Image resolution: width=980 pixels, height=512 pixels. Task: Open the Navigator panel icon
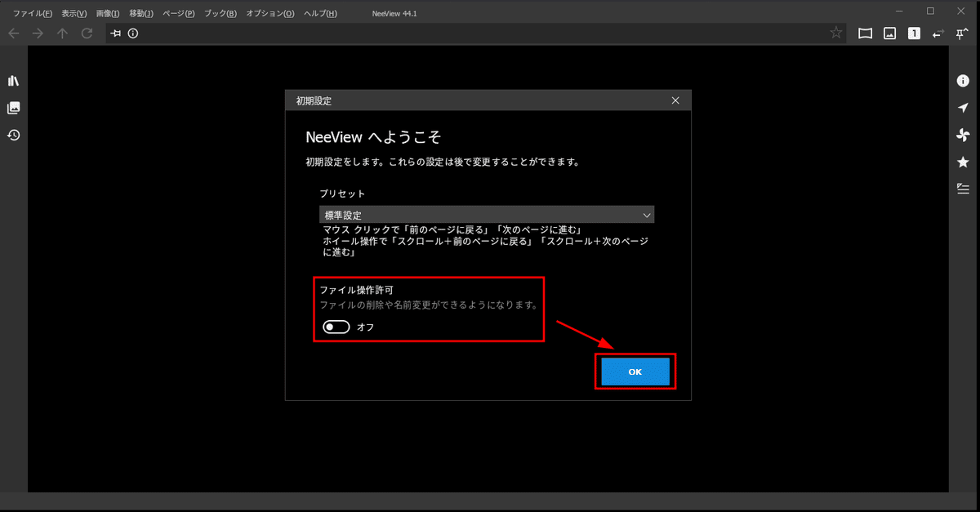[963, 108]
